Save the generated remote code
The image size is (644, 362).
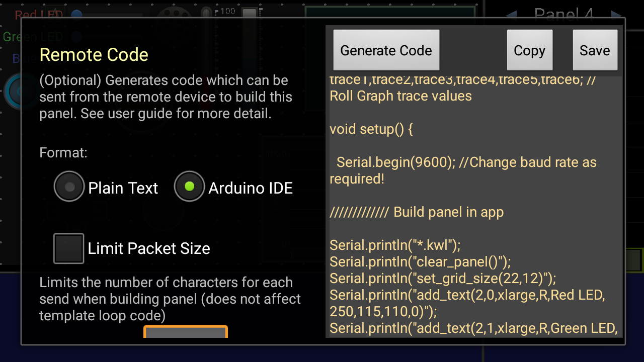coord(595,50)
